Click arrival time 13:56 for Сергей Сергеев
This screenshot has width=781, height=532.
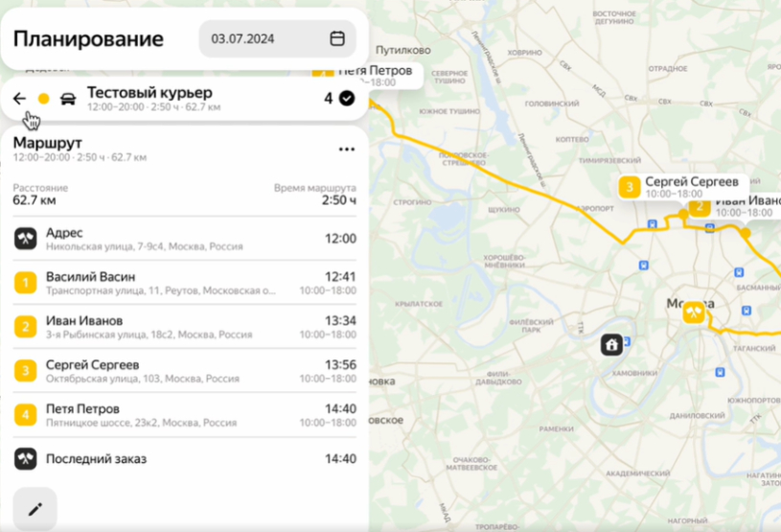click(340, 364)
